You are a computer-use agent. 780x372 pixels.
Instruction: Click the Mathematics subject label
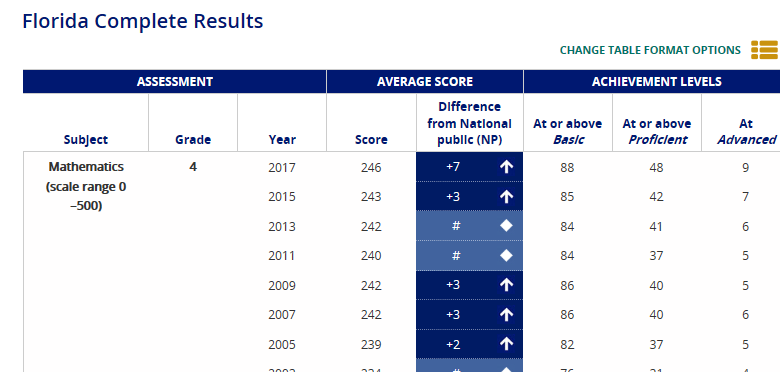tap(86, 167)
